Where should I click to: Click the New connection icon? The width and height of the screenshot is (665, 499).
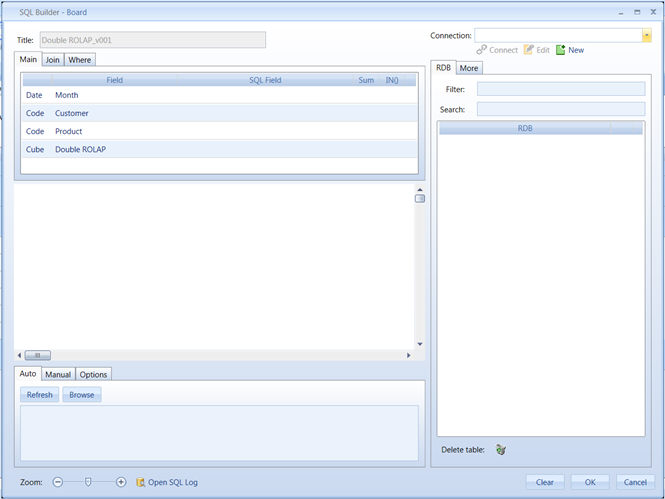coord(561,50)
